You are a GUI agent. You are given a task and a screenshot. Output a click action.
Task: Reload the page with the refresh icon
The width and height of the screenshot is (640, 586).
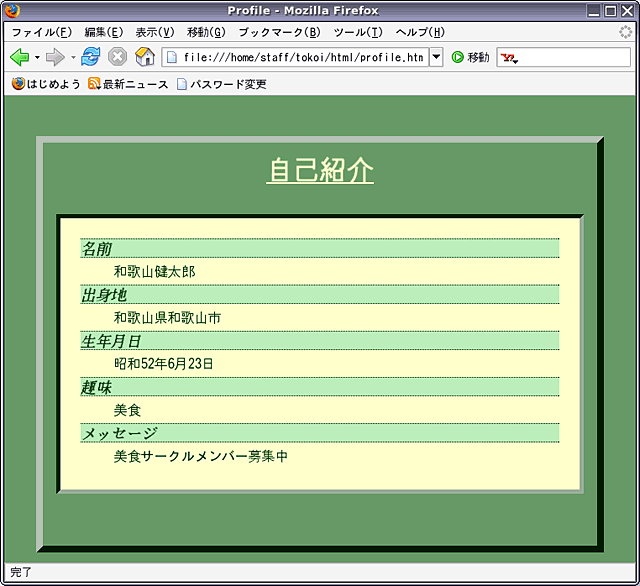pos(91,57)
